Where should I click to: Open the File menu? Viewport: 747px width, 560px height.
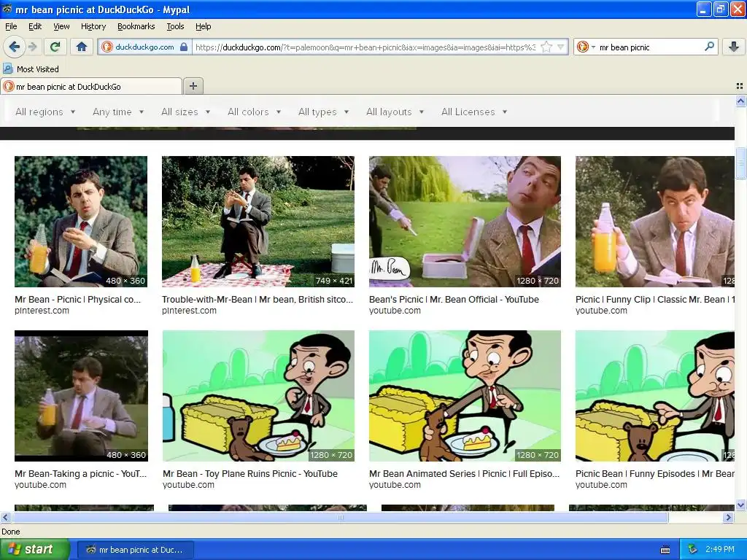(x=11, y=26)
